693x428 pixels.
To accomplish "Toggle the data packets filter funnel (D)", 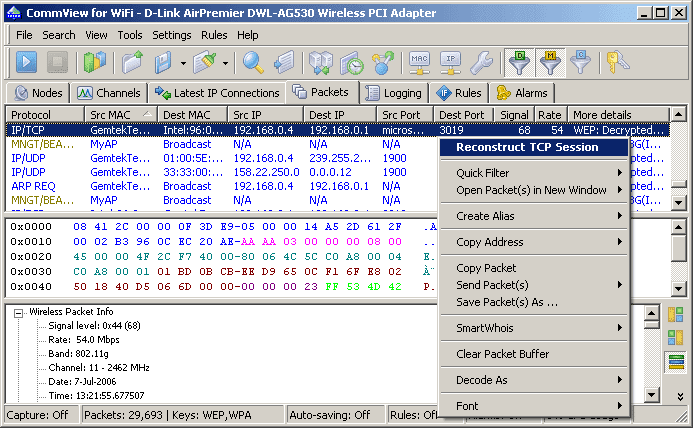I will pos(520,62).
